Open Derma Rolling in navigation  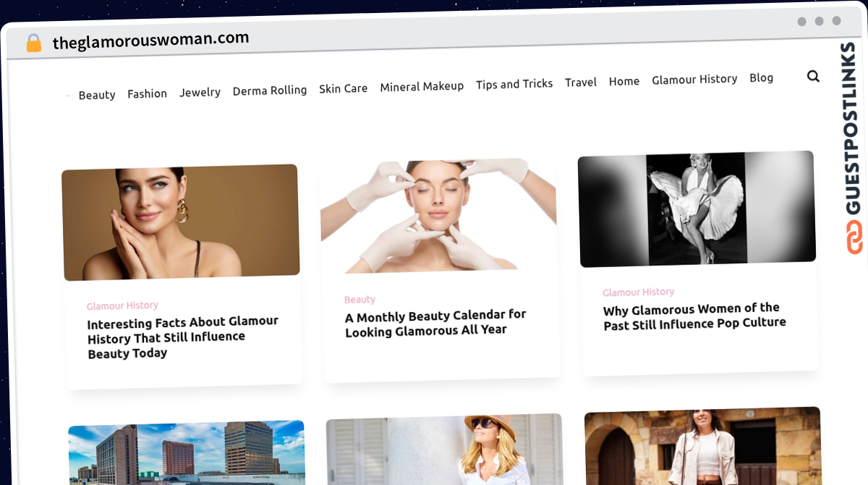[x=270, y=90]
